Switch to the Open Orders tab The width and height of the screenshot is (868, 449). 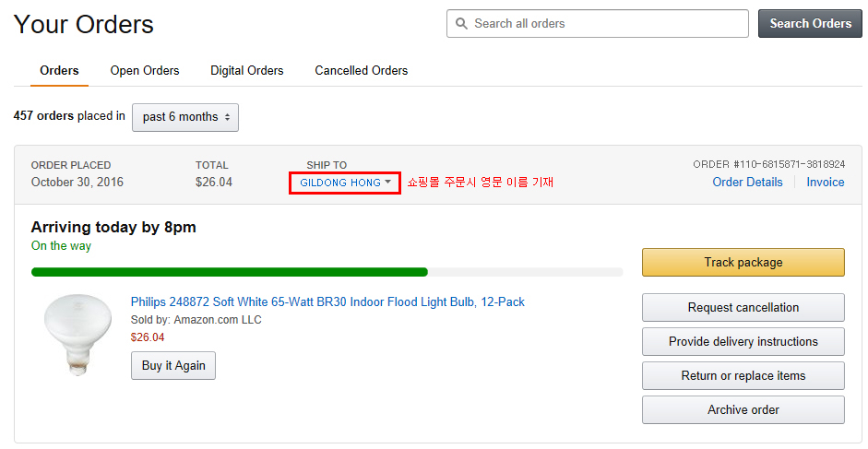tap(145, 71)
